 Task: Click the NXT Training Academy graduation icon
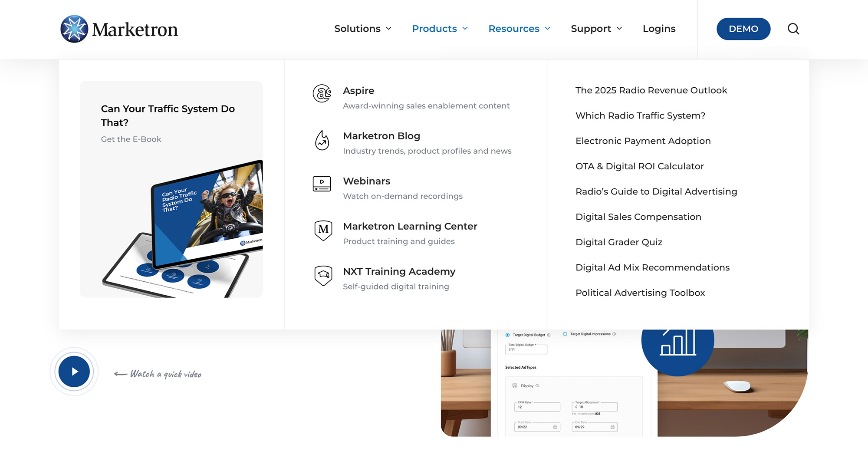[x=323, y=276]
